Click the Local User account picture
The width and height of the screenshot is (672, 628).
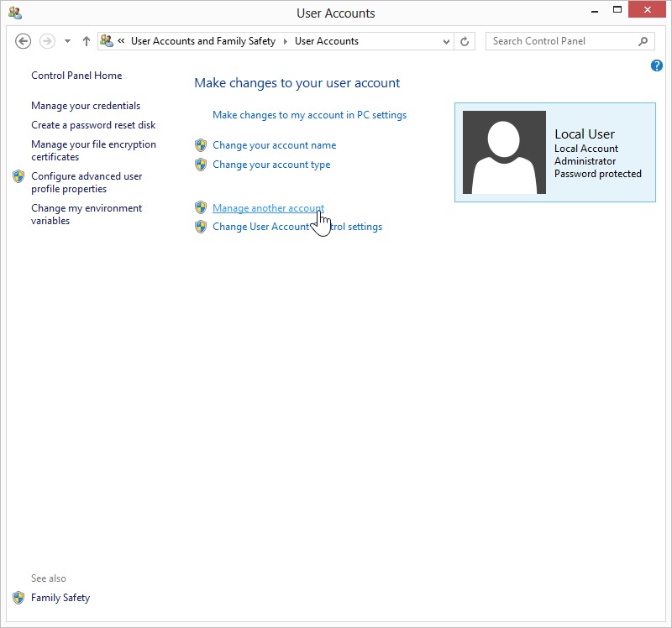point(504,153)
